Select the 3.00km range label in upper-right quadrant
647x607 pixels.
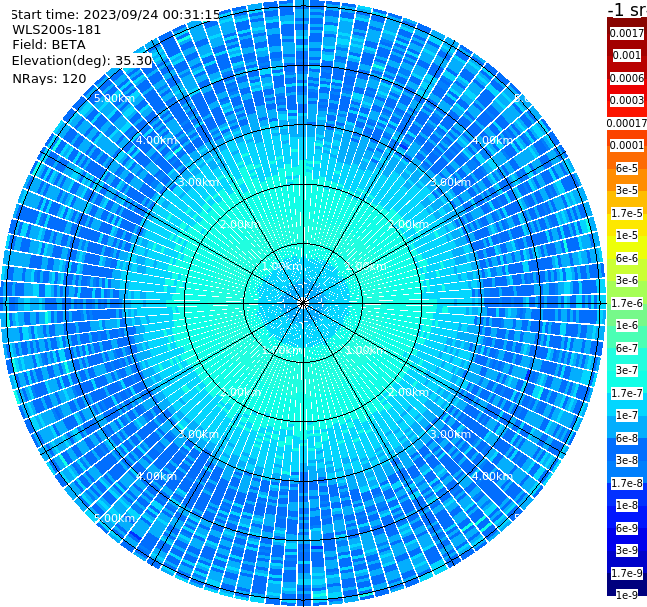tap(451, 182)
